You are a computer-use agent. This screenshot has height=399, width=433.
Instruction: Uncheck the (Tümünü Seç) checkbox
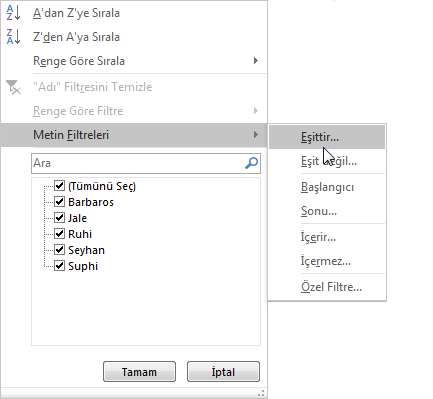point(59,185)
